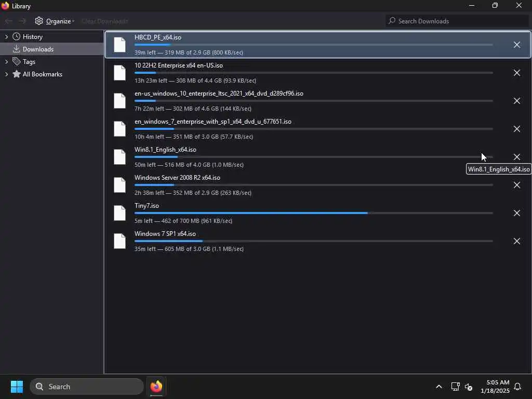Click the file icon of windows_10_enterprise_ltsc_2021 iso

[x=119, y=101]
